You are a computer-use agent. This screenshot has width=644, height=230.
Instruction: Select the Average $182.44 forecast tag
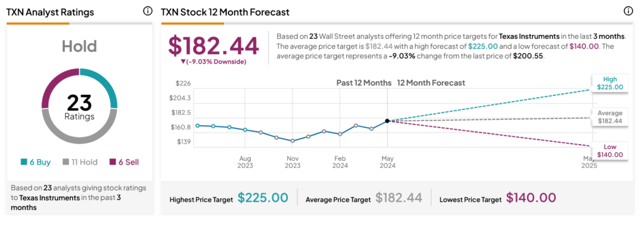click(x=609, y=117)
